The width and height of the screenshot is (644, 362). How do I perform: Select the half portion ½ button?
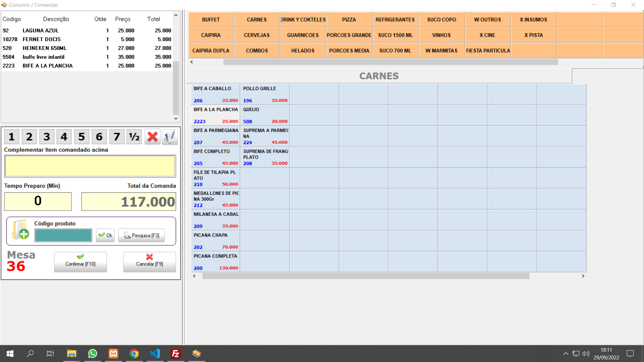click(x=134, y=137)
